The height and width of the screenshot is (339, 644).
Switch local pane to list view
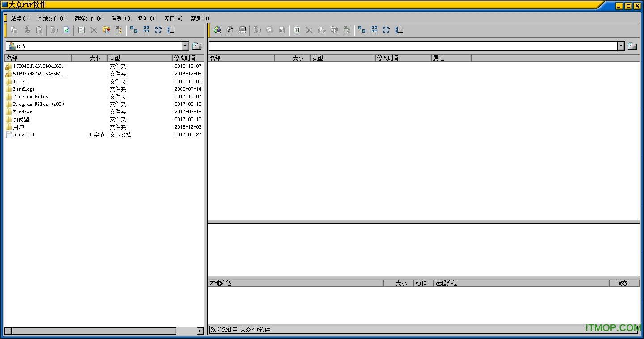[159, 30]
